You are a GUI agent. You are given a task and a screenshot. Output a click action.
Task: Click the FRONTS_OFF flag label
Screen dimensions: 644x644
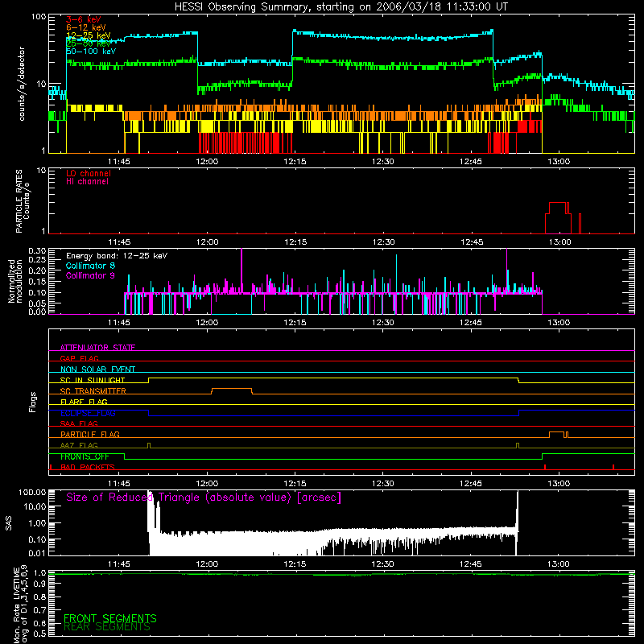(x=85, y=456)
